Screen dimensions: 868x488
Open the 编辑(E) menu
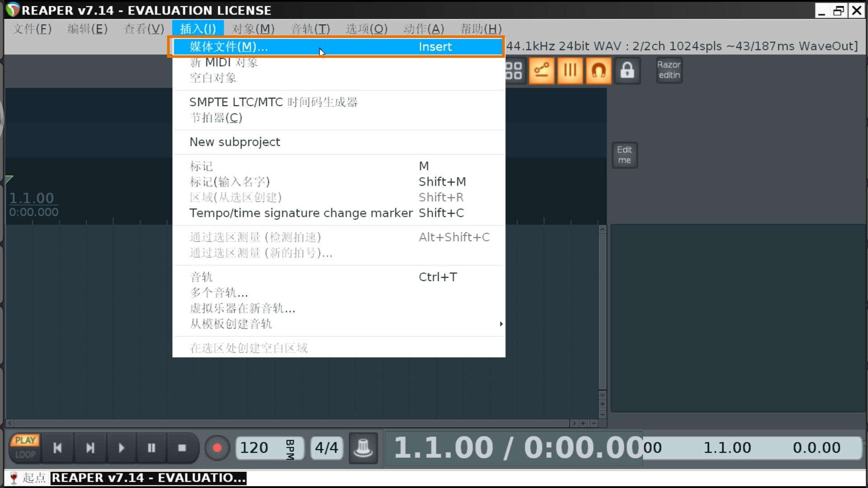coord(87,29)
